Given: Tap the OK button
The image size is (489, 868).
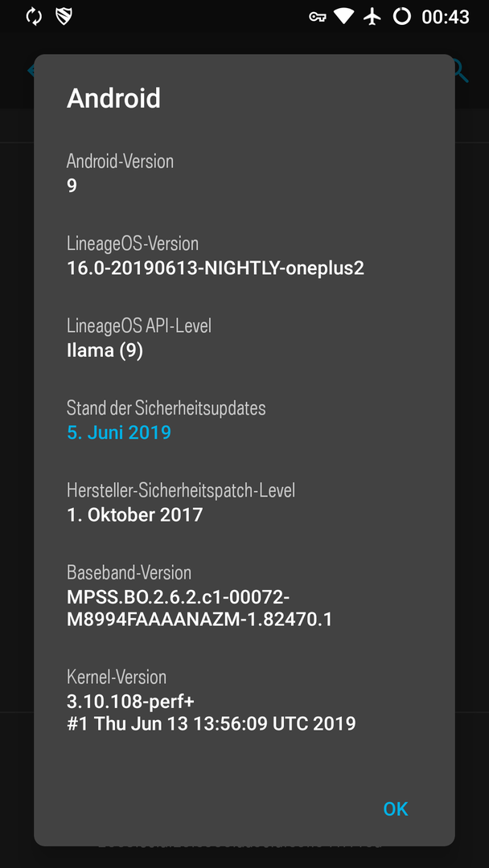Looking at the screenshot, I should tap(396, 809).
